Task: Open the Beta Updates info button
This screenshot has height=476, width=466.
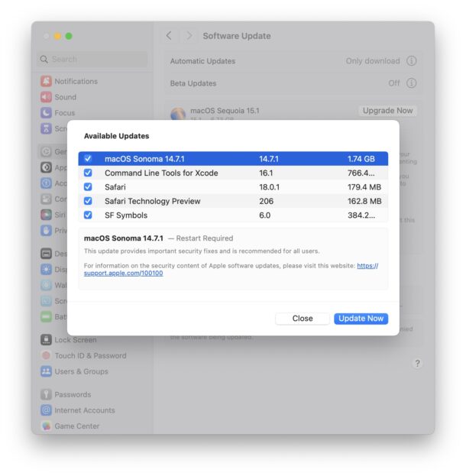Action: coord(412,83)
